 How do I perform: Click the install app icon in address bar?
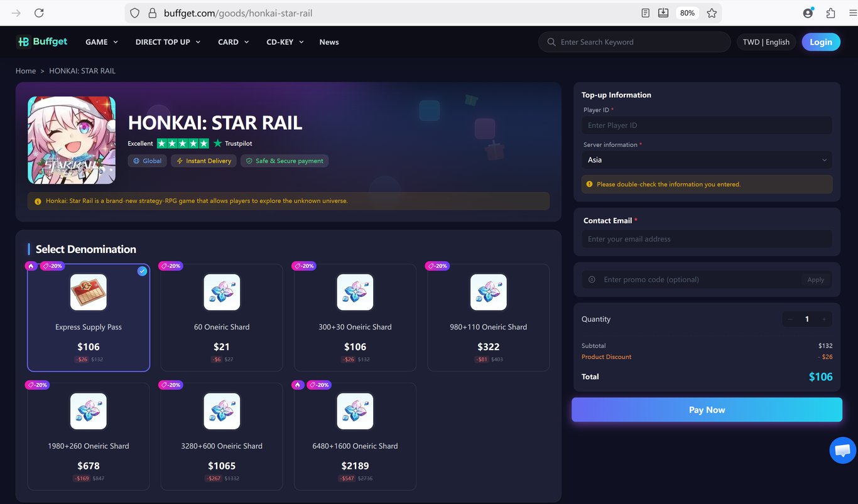point(663,13)
